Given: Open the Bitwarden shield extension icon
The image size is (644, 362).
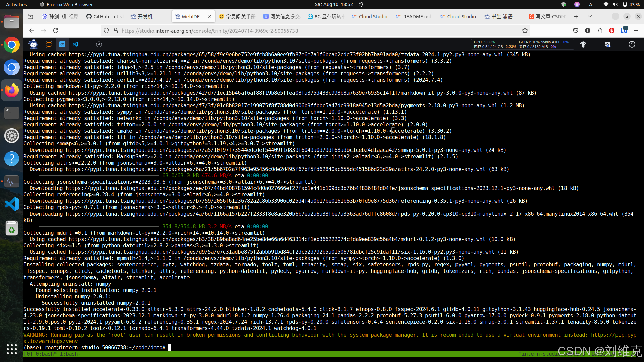Looking at the screenshot, I should 624,30.
